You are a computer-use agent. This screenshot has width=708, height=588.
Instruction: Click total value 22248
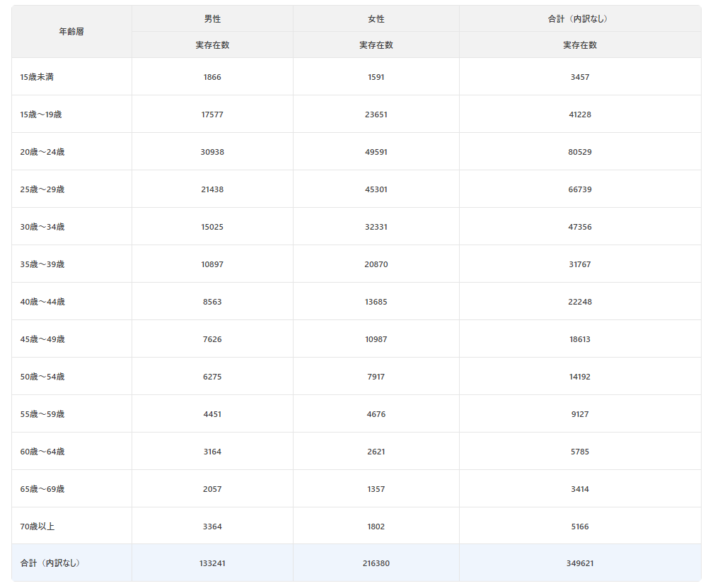(580, 302)
